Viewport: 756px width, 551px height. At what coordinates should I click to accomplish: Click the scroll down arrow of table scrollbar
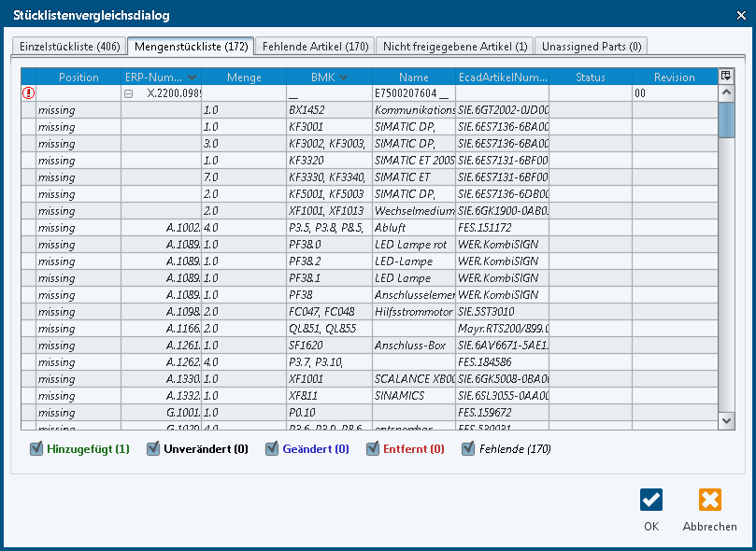726,422
